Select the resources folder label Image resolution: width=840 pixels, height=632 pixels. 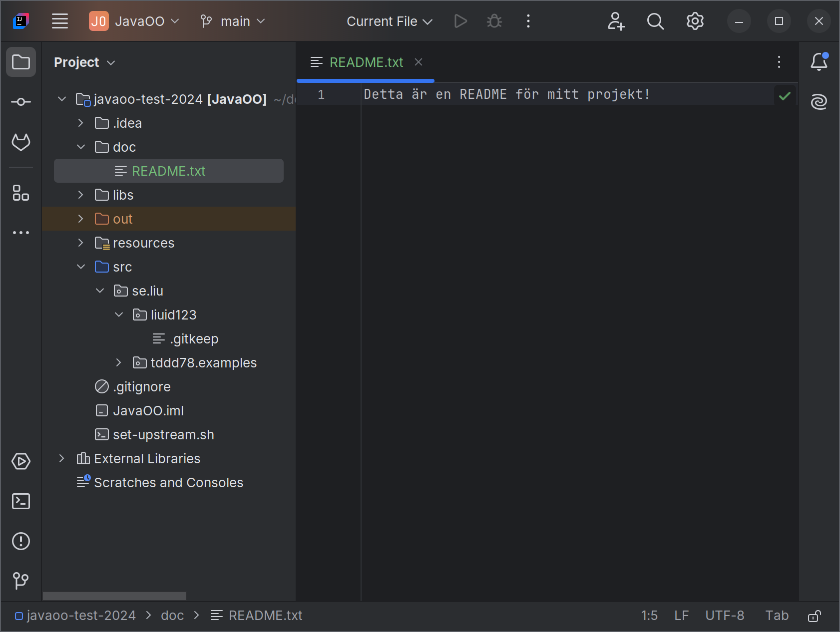click(143, 243)
